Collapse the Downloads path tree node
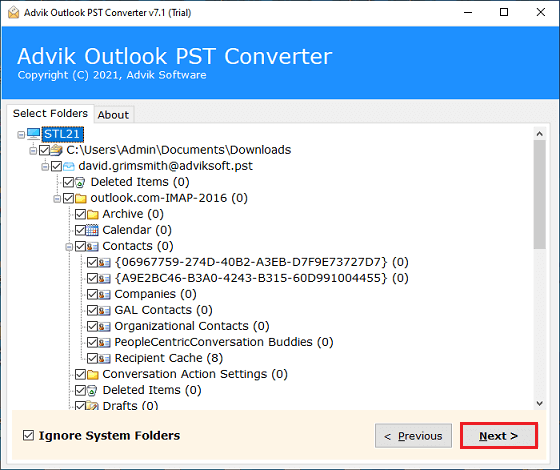Screen dimensions: 560x470 click(x=33, y=151)
